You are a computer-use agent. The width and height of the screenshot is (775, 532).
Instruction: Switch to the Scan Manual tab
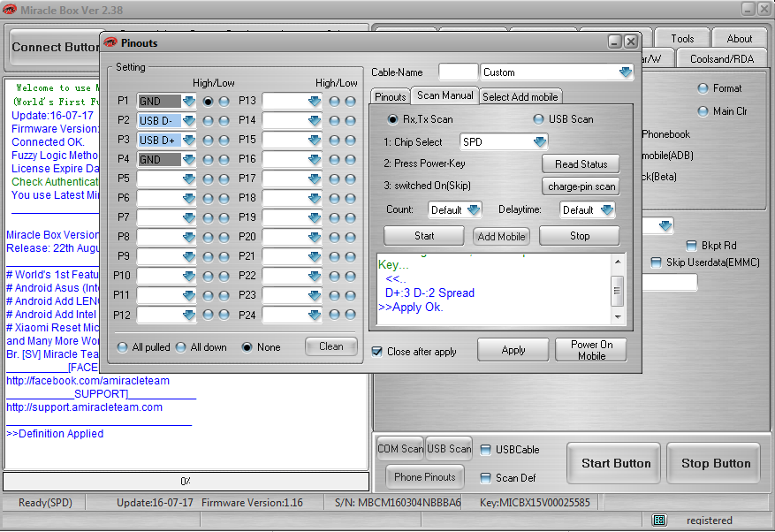444,95
